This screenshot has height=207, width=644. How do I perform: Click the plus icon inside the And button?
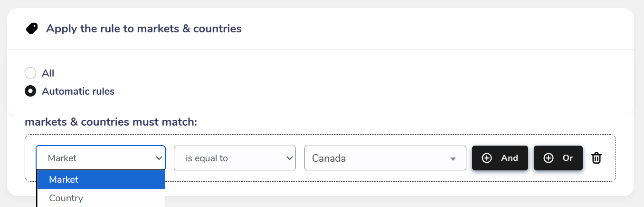487,158
